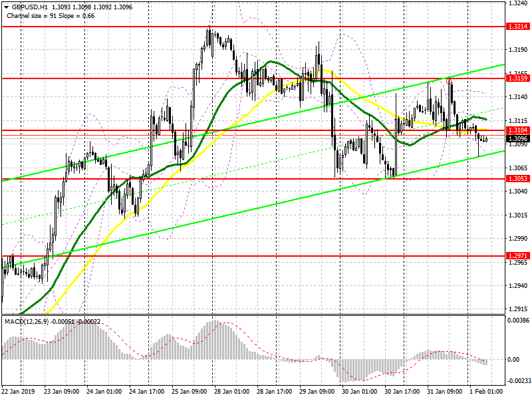The image size is (532, 399).
Task: Select the GBPUSD,H1 price header text
Action: point(72,7)
